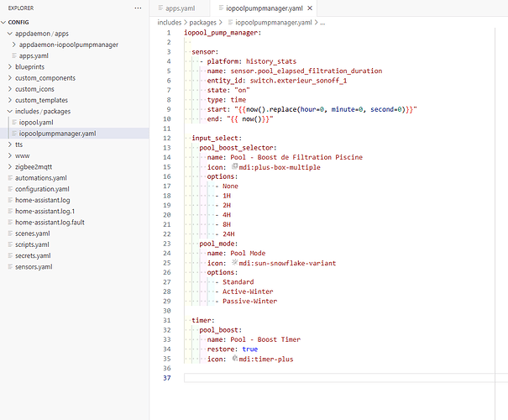This screenshot has height=420, width=508.
Task: Click the 'timer:' key on line 31
Action: click(203, 321)
